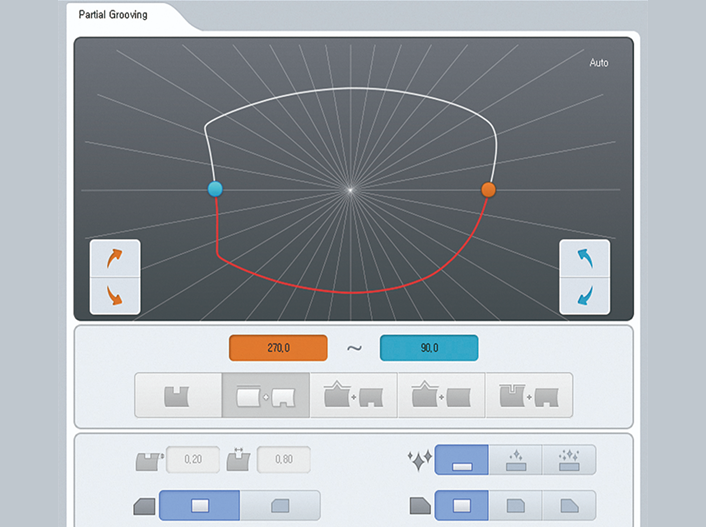The image size is (706, 527).
Task: Select bevel plus groove mode icon
Action: (353, 395)
